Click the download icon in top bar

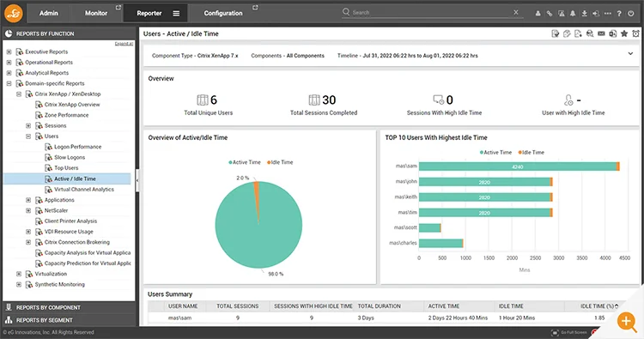click(x=584, y=13)
